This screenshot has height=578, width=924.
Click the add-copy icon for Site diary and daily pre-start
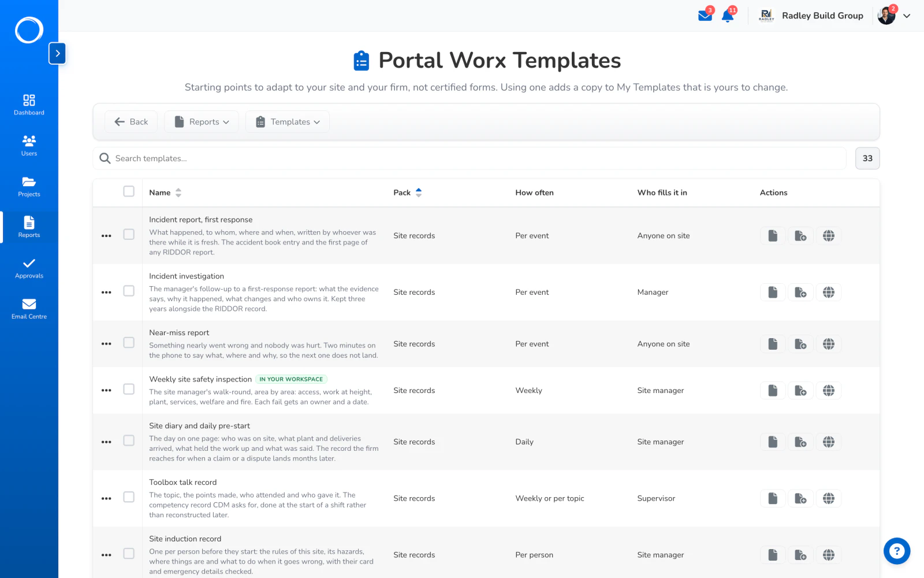(800, 442)
